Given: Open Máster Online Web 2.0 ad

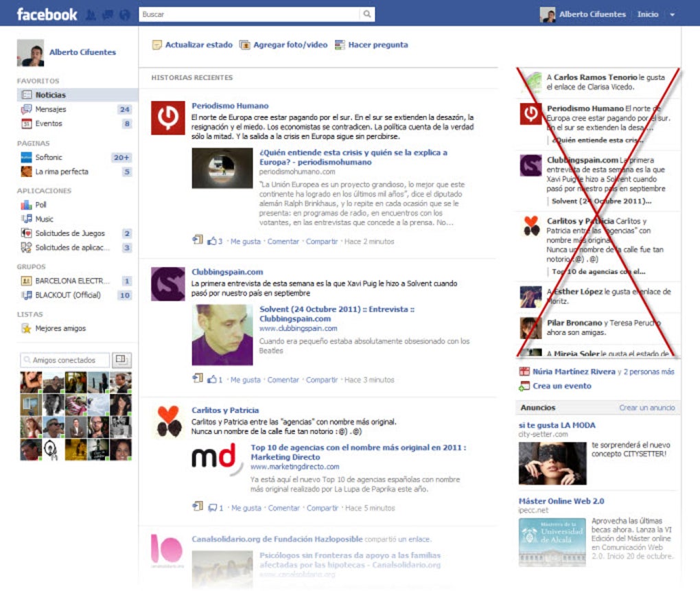Looking at the screenshot, I should click(x=561, y=501).
